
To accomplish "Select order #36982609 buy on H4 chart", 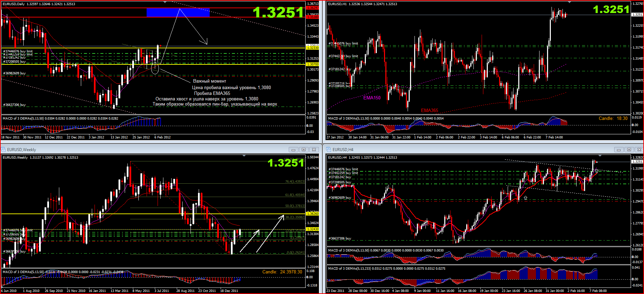I will click(340, 198).
